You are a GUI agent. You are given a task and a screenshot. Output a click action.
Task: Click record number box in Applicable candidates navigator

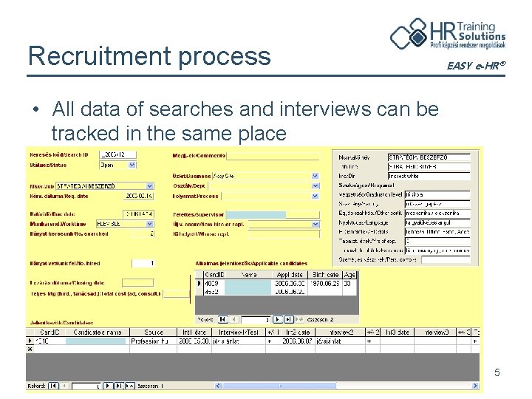(255, 320)
